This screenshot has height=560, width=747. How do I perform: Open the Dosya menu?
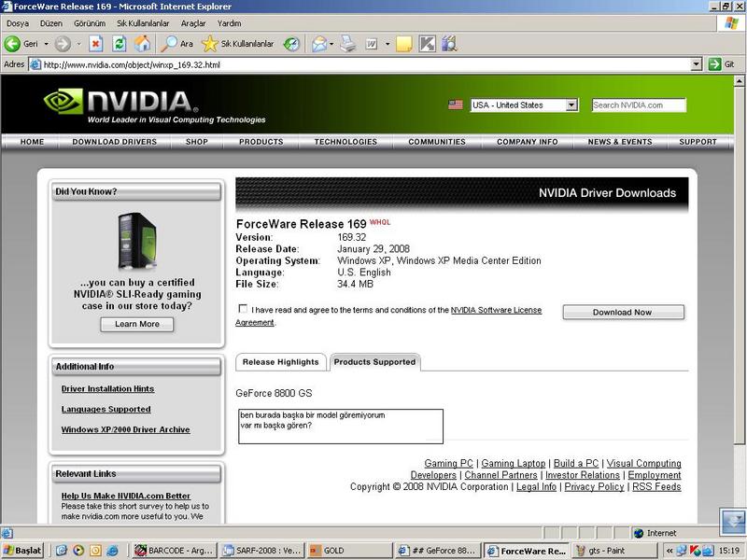[18, 22]
